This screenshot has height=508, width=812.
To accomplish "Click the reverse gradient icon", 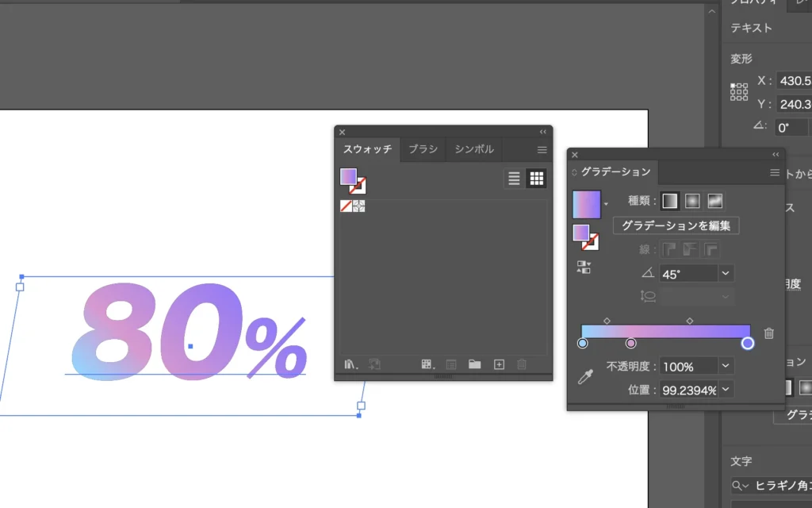I will click(x=584, y=267).
